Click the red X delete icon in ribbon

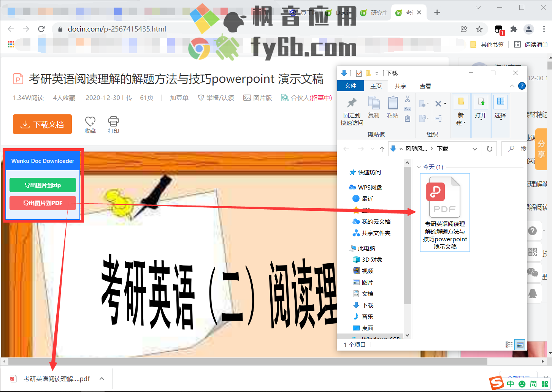point(438,103)
